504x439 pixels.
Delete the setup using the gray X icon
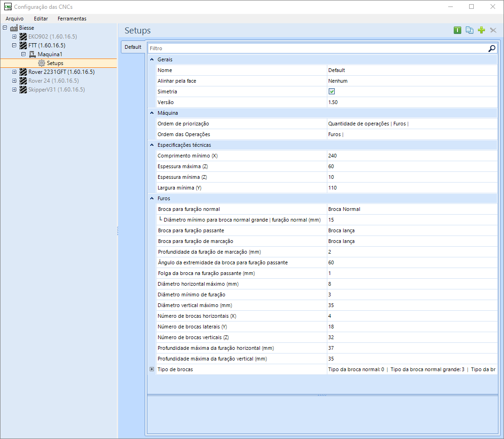[493, 30]
